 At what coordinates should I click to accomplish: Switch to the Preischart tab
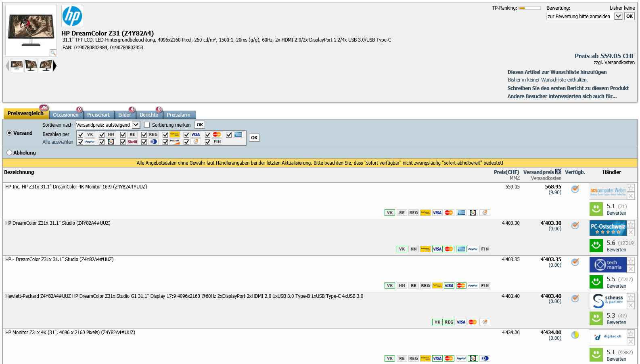click(98, 115)
